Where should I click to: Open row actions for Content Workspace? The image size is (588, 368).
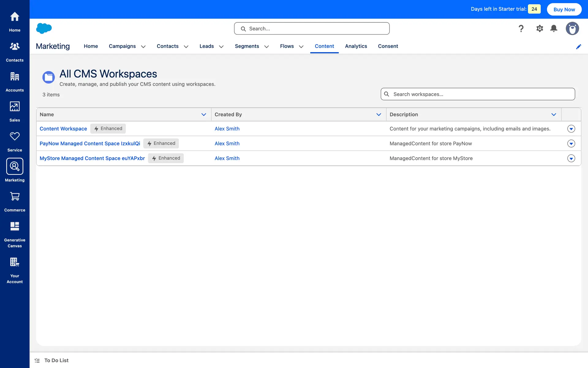(x=571, y=129)
